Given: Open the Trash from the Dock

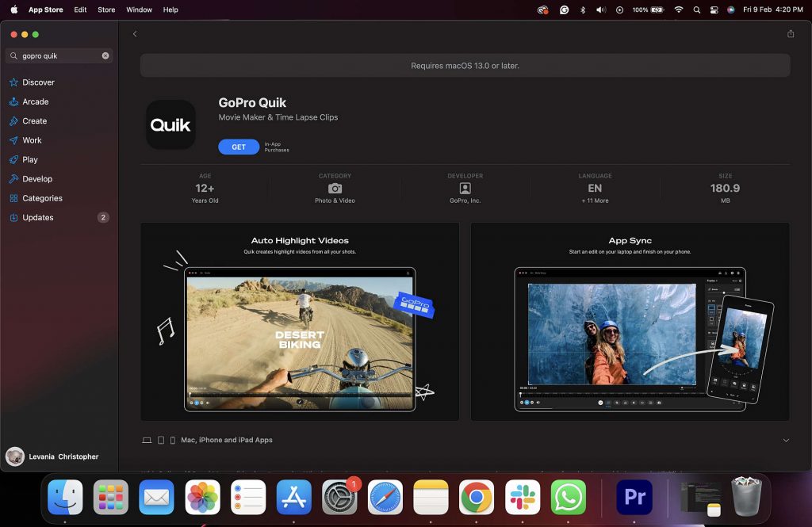Looking at the screenshot, I should 746,497.
